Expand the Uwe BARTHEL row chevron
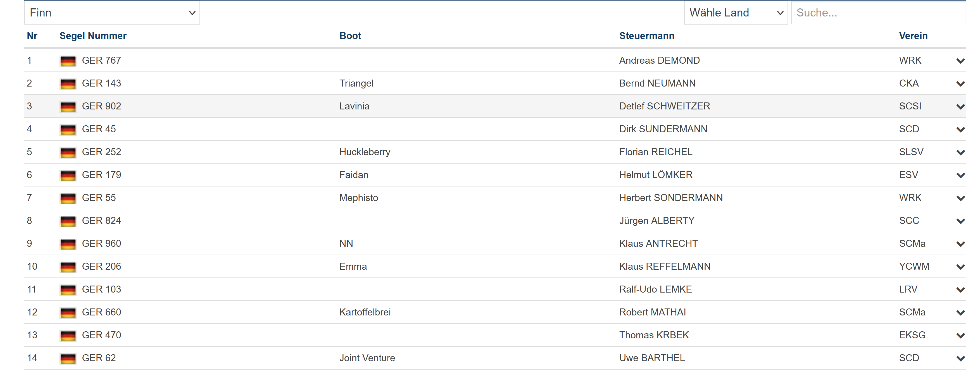980x383 pixels. 960,358
